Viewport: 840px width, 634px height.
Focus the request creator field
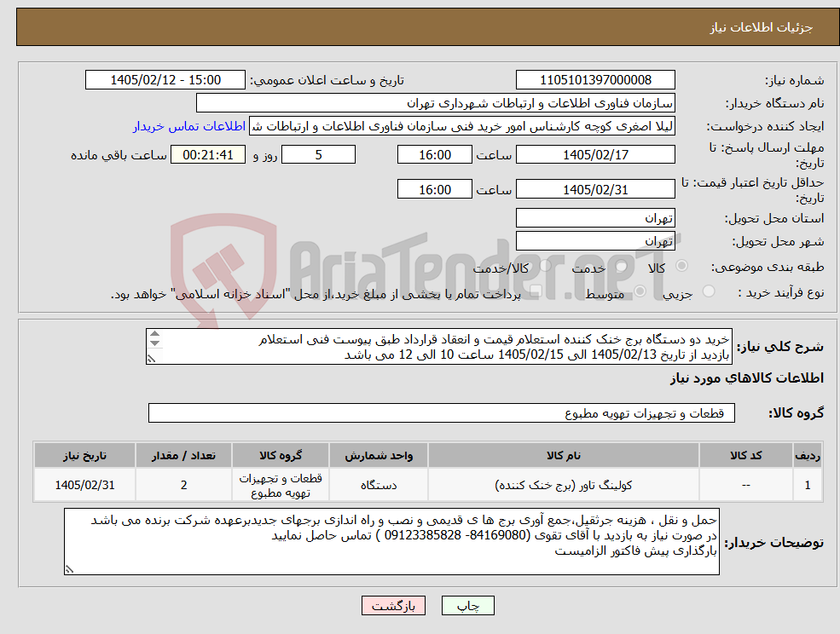click(461, 126)
